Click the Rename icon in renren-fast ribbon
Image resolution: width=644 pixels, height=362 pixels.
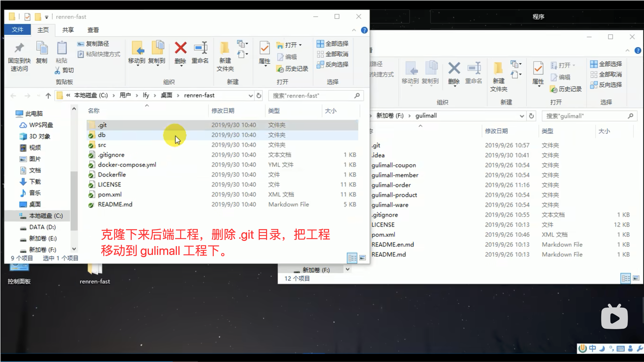pyautogui.click(x=200, y=48)
